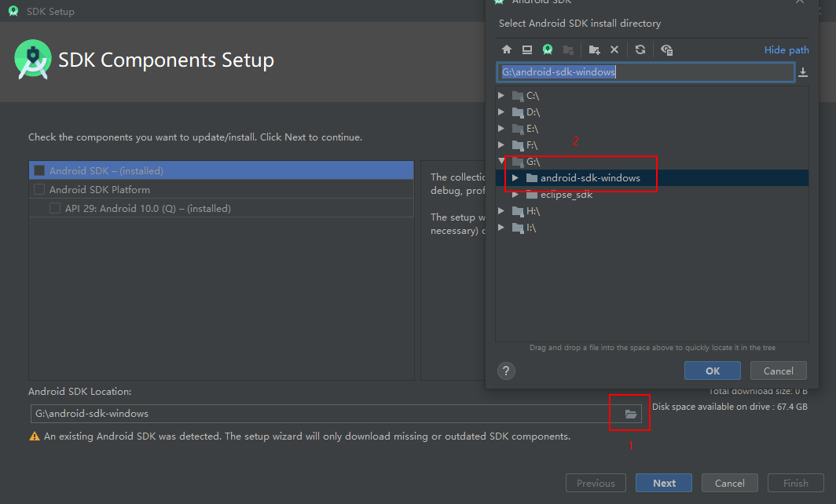Screen dimensions: 836x504
Task: Select the H:\ drive label
Action: click(x=533, y=211)
